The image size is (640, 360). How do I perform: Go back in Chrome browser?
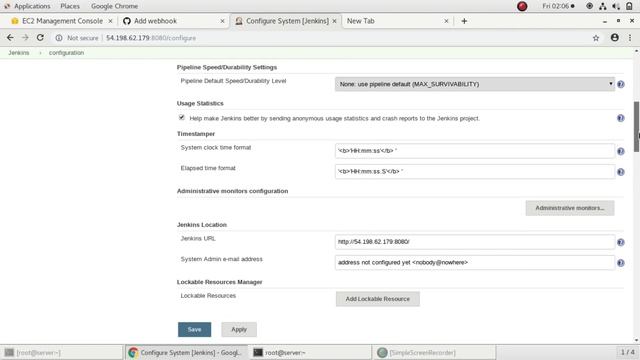click(10, 38)
